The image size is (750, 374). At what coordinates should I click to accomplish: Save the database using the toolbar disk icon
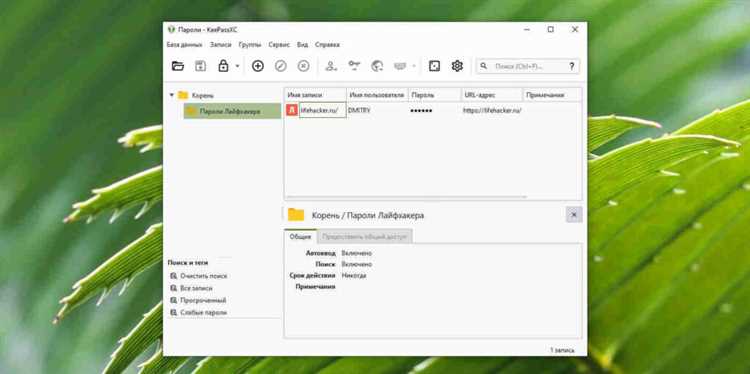point(200,66)
